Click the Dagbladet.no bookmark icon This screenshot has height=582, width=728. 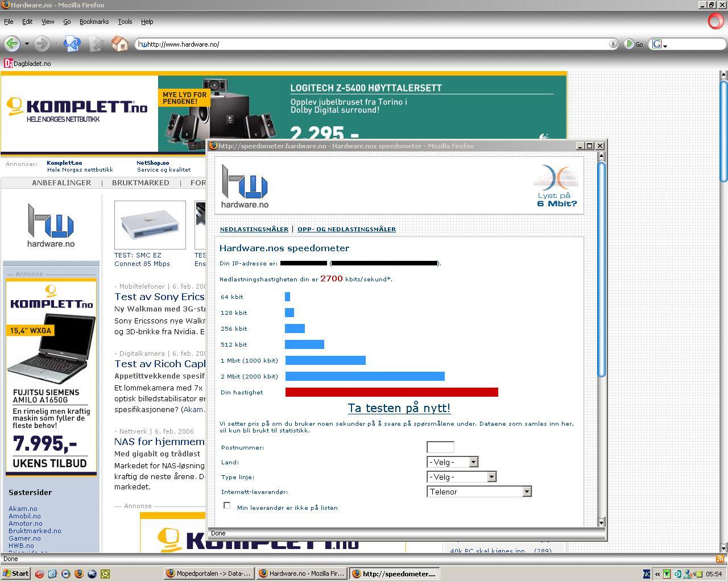[8, 64]
